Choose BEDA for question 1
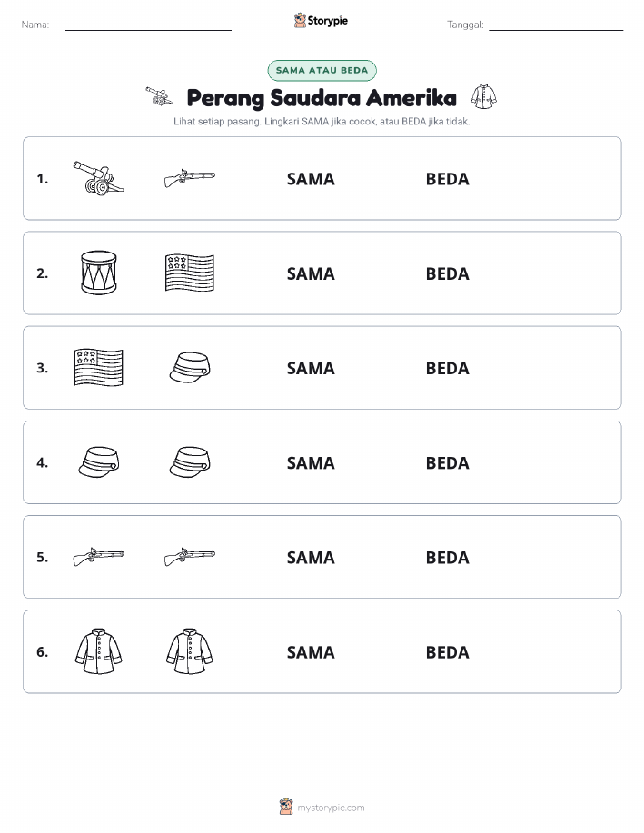The height and width of the screenshot is (833, 644). point(448,179)
